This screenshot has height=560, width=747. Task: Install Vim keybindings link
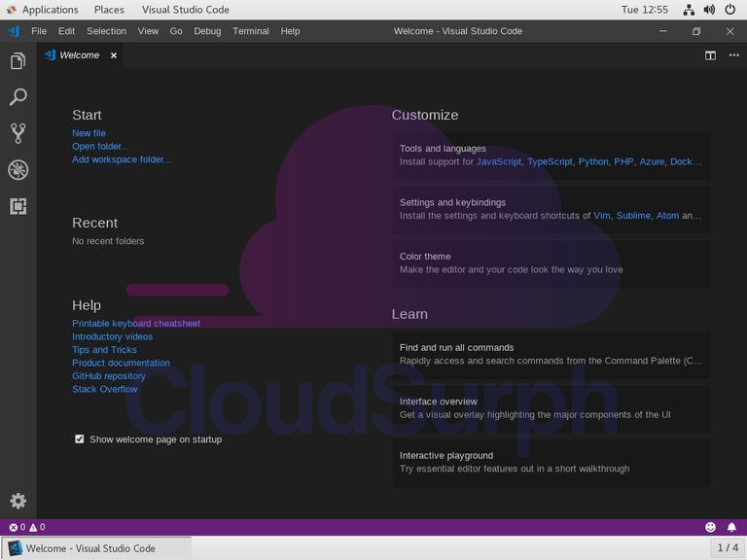(x=602, y=216)
